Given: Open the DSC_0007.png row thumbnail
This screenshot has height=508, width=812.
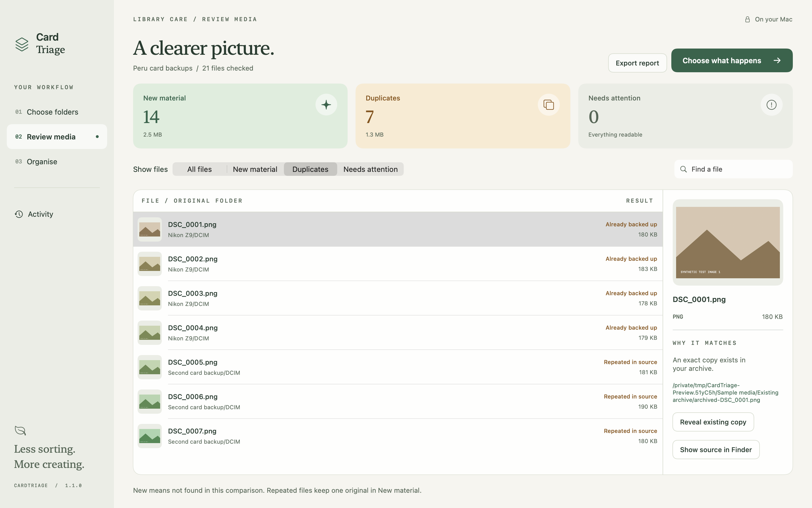Looking at the screenshot, I should 150,436.
